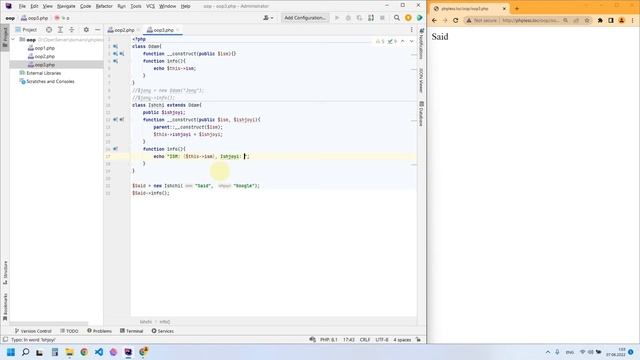
Task: Open the Refactor menu
Action: tap(104, 6)
